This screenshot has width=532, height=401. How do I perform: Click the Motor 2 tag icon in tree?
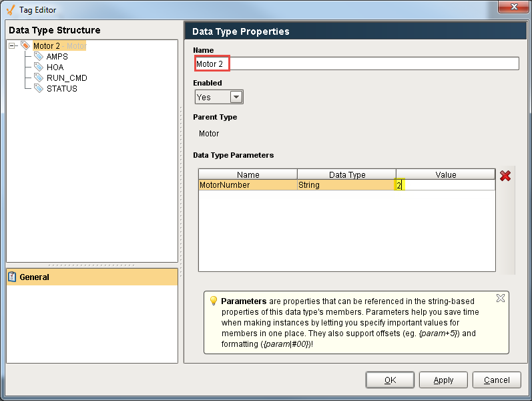pyautogui.click(x=25, y=46)
